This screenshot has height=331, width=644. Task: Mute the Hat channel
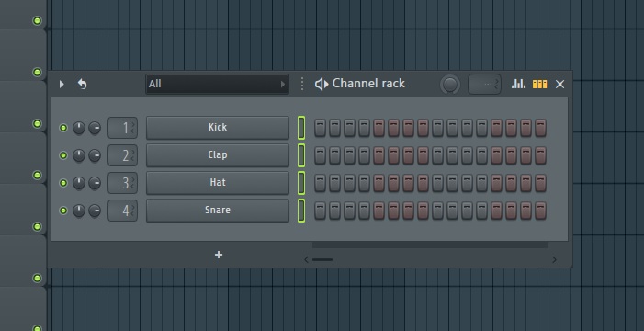(x=63, y=183)
